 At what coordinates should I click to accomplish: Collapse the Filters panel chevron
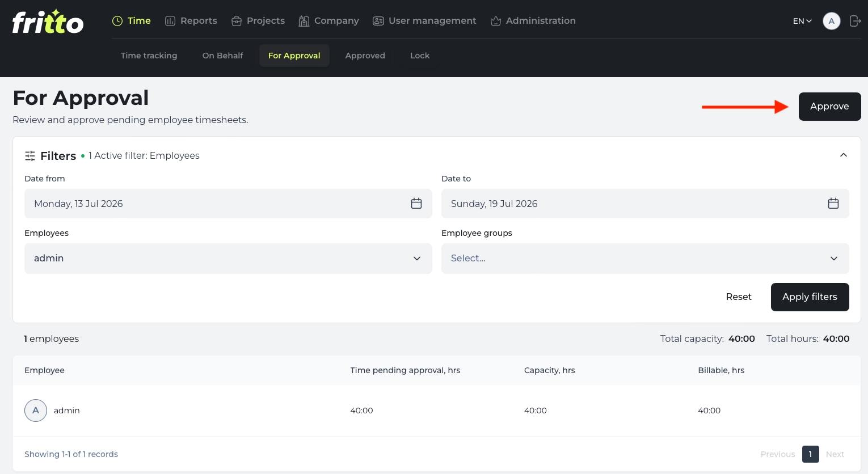(x=844, y=155)
